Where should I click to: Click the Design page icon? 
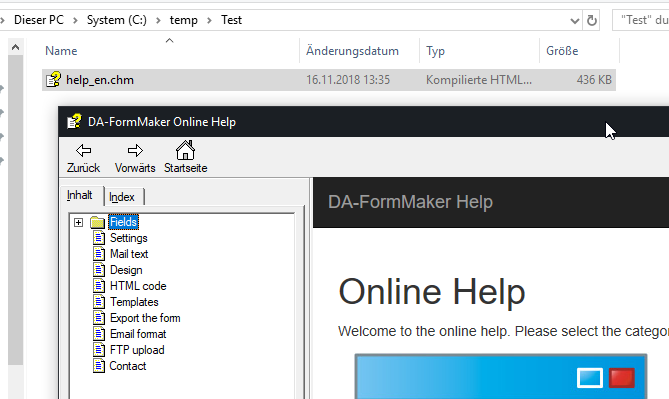(x=99, y=270)
